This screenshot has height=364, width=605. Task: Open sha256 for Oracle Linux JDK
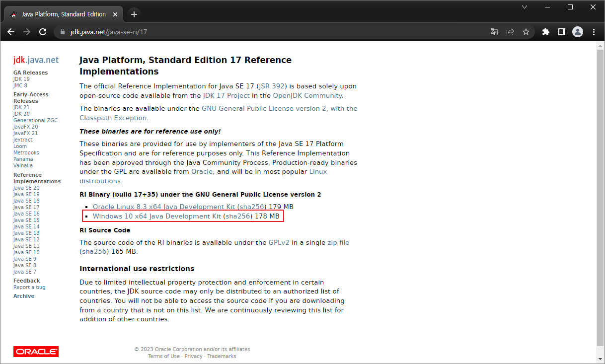tap(253, 207)
